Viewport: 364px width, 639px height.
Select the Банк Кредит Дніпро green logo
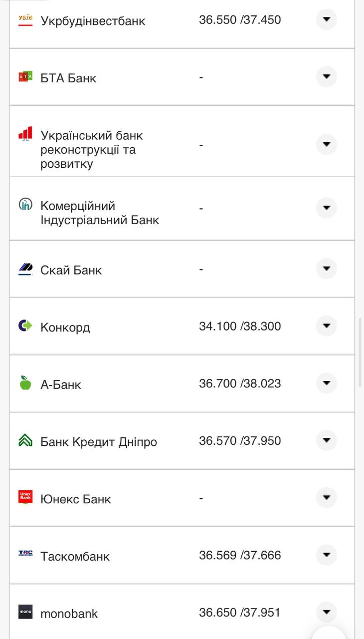click(x=26, y=441)
